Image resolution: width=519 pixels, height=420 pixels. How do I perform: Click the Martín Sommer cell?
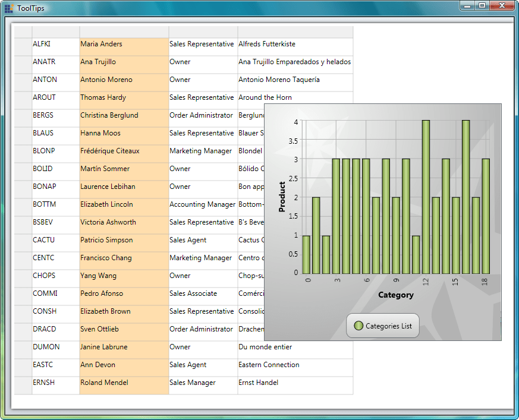pos(124,172)
